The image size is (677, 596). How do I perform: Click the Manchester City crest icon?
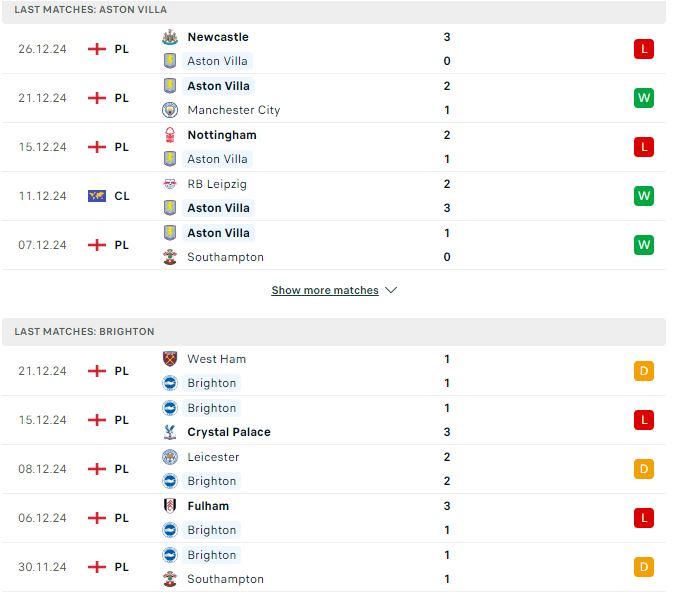[x=170, y=110]
